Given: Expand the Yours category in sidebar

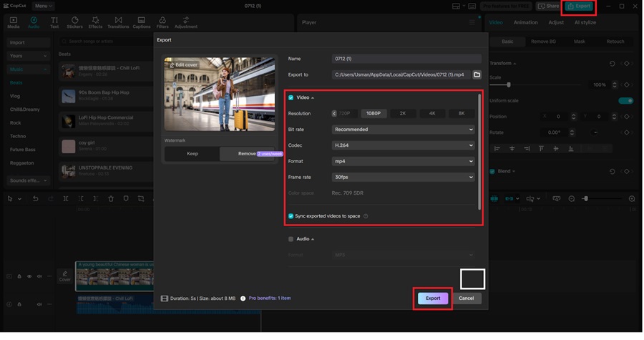Looking at the screenshot, I should (x=28, y=56).
